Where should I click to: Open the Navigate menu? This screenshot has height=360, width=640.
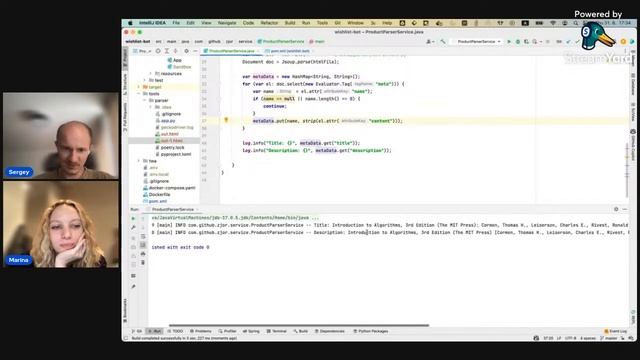(227, 23)
